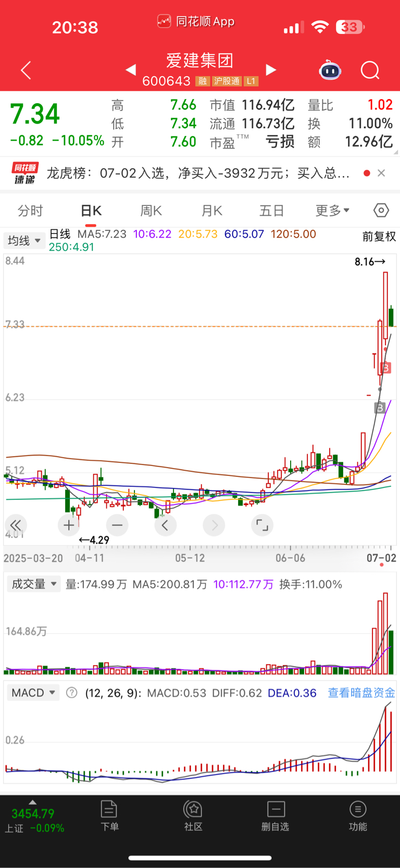Move chart cursor right one bar
Viewport: 400px width, 868px height.
tap(214, 525)
